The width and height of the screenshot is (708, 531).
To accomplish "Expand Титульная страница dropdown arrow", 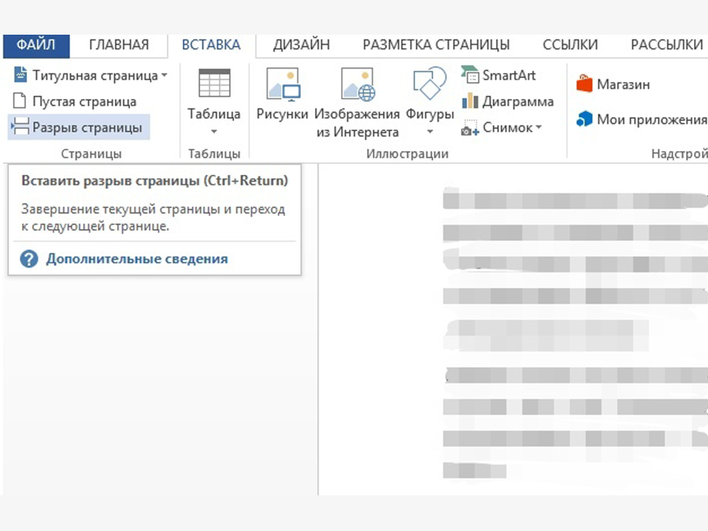I will click(x=164, y=75).
